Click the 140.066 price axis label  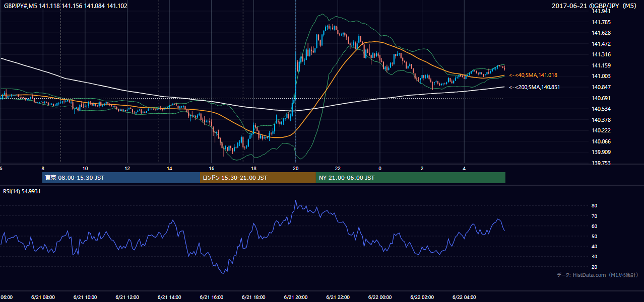[601, 141]
